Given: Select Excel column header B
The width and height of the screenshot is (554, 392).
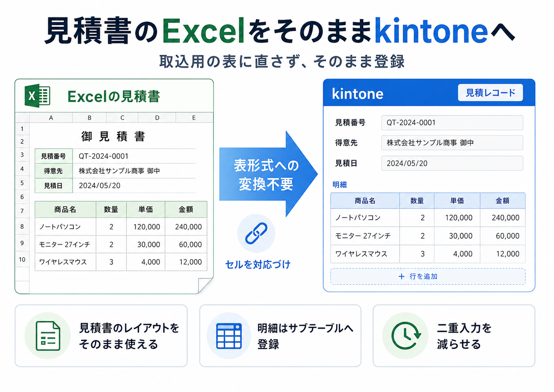Looking at the screenshot, I should coord(90,117).
